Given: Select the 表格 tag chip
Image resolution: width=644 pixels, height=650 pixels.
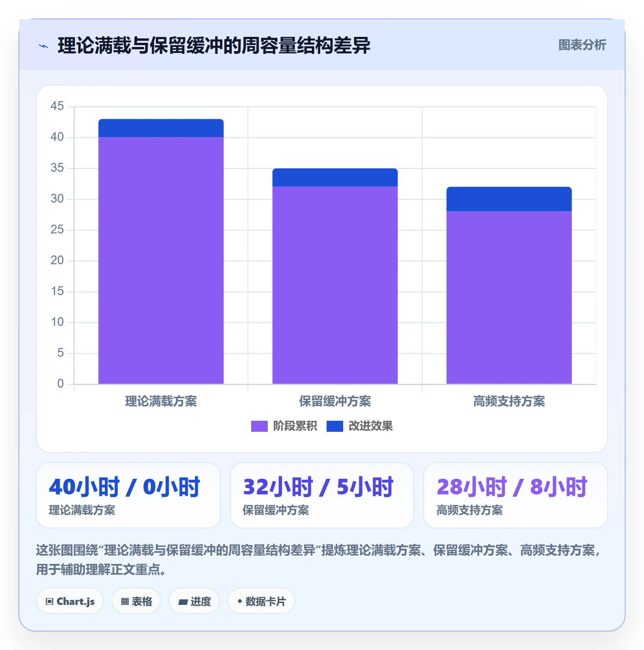Looking at the screenshot, I should 136,601.
